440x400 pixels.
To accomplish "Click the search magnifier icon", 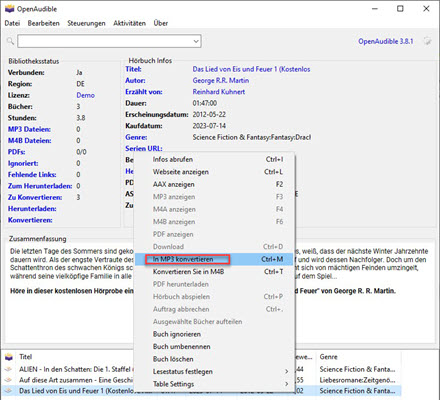I will pos(10,41).
